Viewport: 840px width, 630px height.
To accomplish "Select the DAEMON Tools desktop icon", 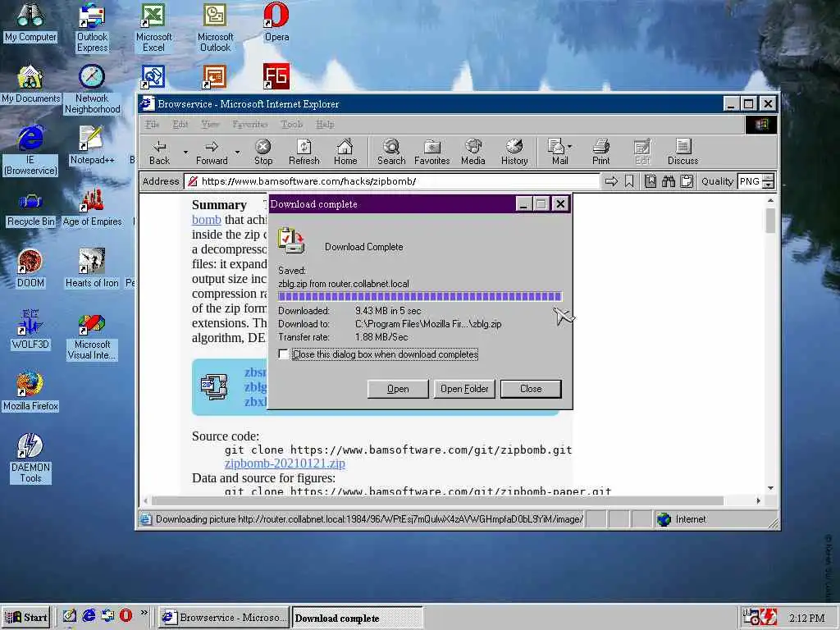I will pos(30,458).
